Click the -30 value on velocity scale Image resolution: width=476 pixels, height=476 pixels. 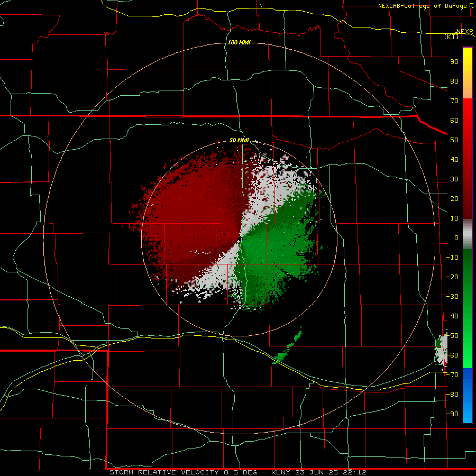452,297
